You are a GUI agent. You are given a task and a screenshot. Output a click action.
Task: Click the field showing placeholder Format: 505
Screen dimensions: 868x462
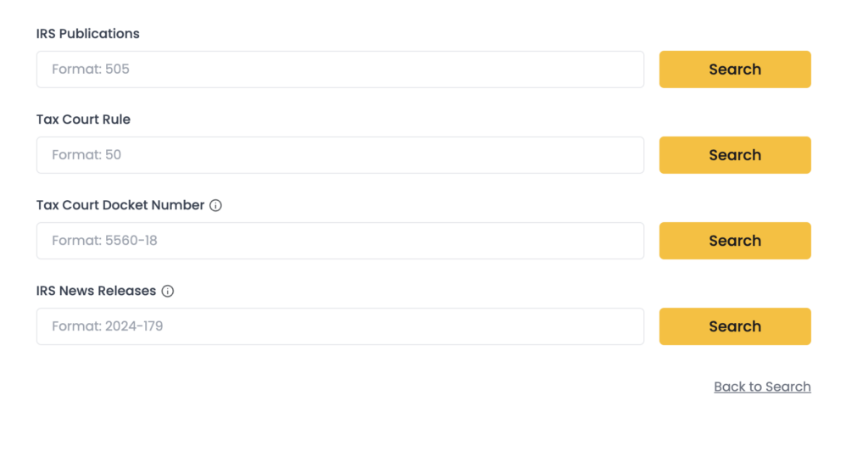pyautogui.click(x=340, y=70)
